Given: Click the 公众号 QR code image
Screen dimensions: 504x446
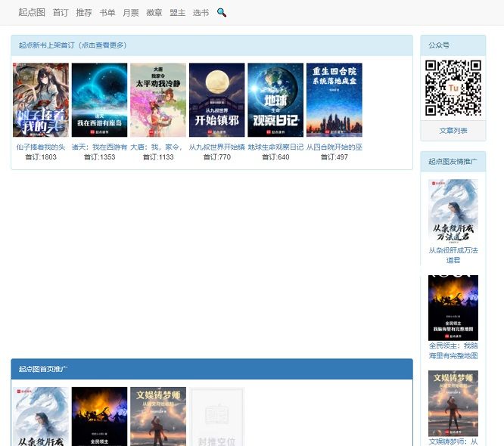Looking at the screenshot, I should click(453, 88).
